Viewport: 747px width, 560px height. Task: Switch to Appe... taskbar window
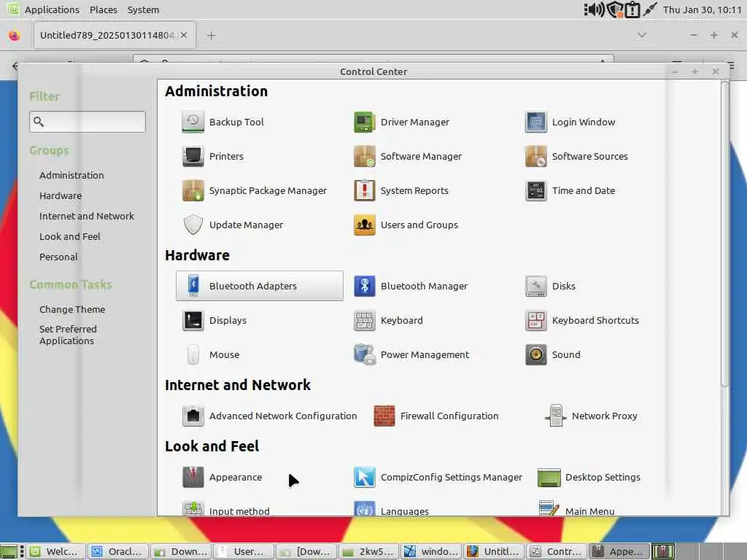point(620,551)
